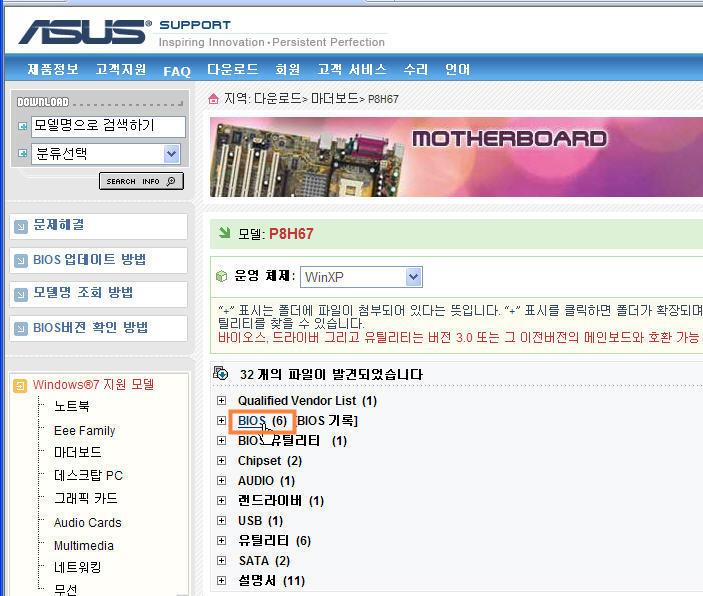Click arrow icon next to BIOS 업데이트 방법
The image size is (703, 596).
[21, 261]
